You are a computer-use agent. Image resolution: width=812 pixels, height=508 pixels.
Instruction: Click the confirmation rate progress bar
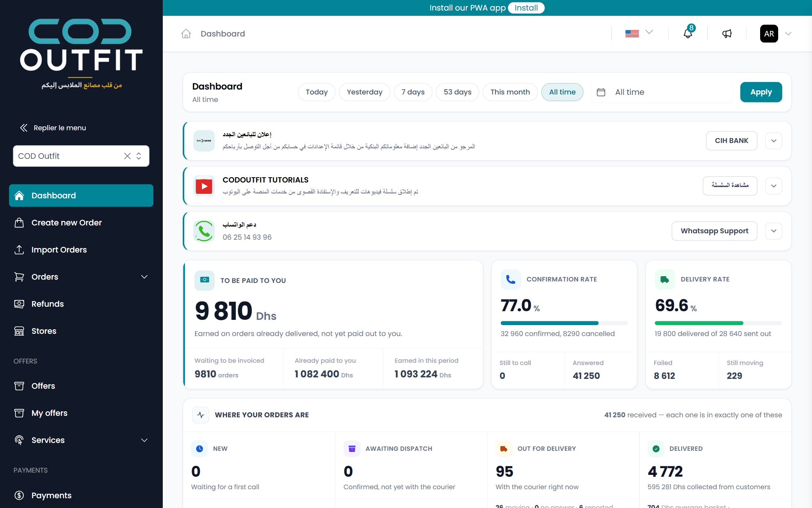[x=564, y=323]
